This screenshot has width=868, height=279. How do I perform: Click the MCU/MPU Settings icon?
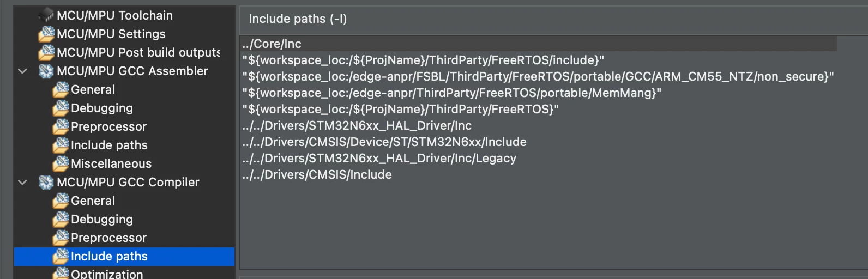(x=46, y=34)
